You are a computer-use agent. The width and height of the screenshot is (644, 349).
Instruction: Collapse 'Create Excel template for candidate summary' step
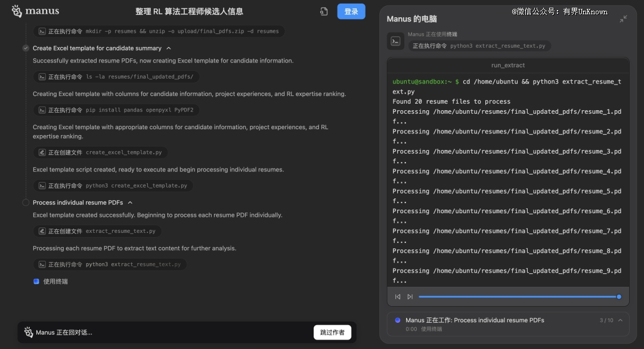pos(169,48)
